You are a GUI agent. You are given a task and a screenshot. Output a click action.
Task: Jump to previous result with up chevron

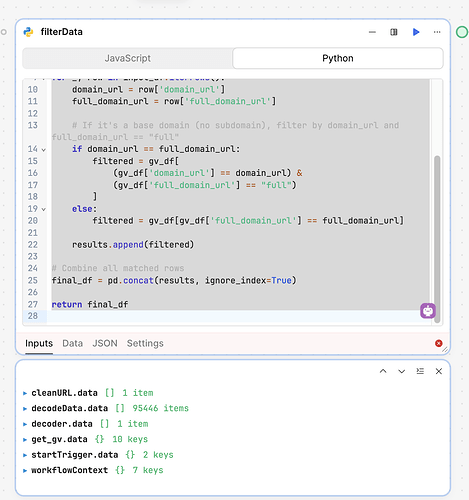[x=383, y=371]
